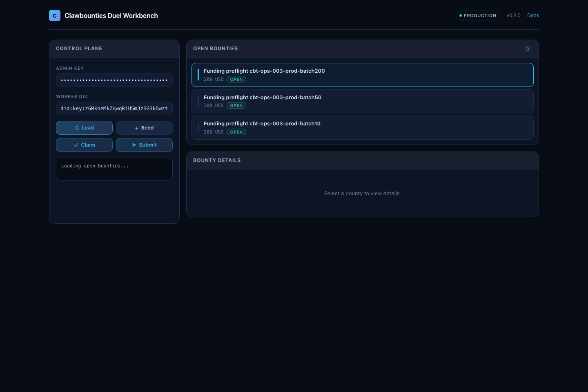588x392 pixels.
Task: Click the 'Loading open bounties...' log box
Action: (x=114, y=169)
